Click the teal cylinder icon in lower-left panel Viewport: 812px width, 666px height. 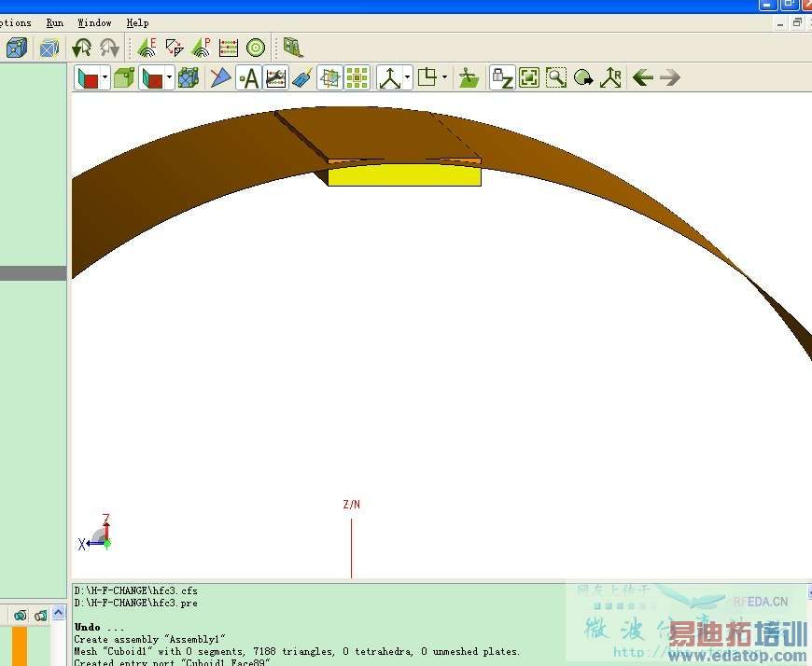[x=41, y=616]
